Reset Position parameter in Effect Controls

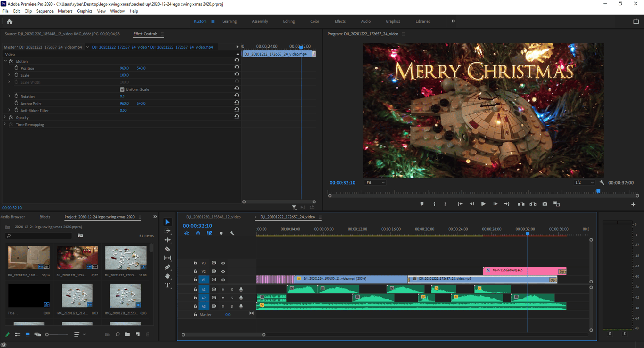point(237,68)
